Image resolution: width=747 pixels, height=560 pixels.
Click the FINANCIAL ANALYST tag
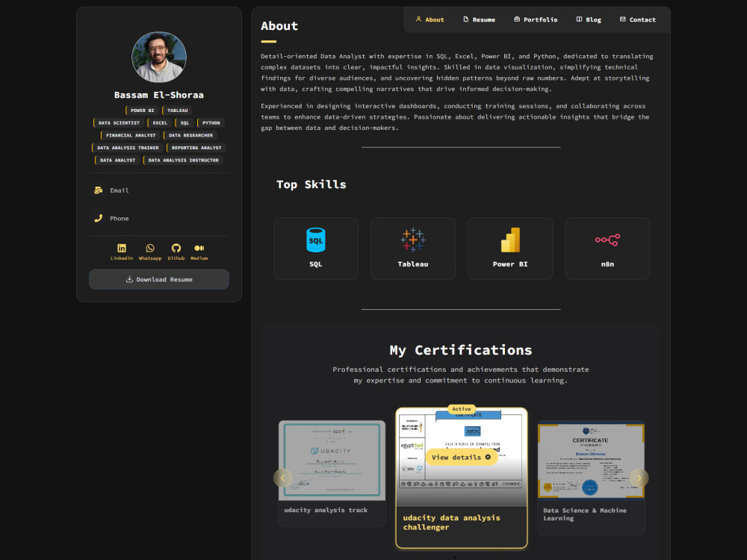tap(131, 135)
